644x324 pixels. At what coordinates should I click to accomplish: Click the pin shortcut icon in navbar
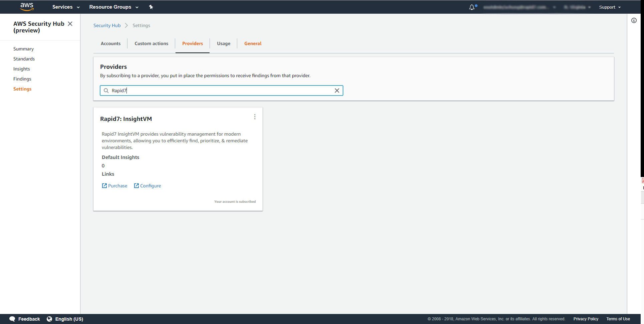pyautogui.click(x=151, y=7)
